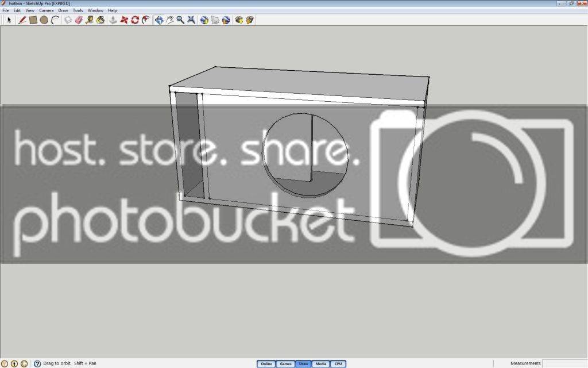
Task: Click the Get Models from 3D Warehouse icon
Action: click(239, 20)
